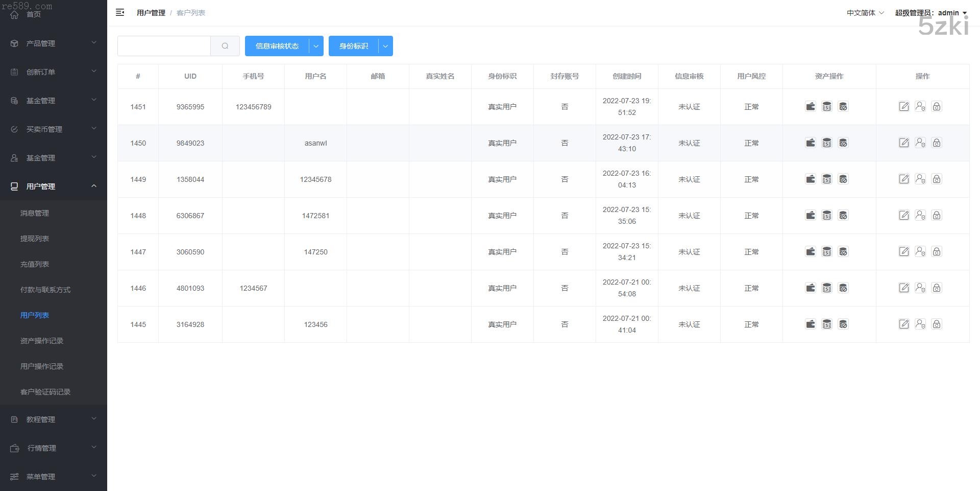The height and width of the screenshot is (491, 980).
Task: Collapse the 用户管理 sidebar section
Action: (x=54, y=186)
